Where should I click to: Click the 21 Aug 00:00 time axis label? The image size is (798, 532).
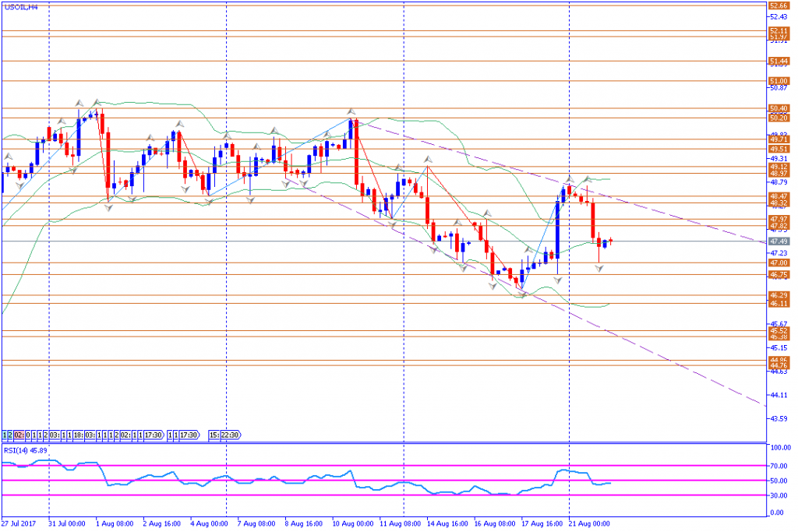pos(589,523)
